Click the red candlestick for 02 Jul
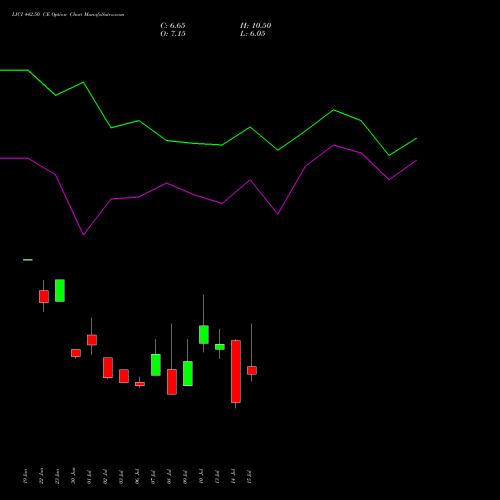 pyautogui.click(x=108, y=368)
